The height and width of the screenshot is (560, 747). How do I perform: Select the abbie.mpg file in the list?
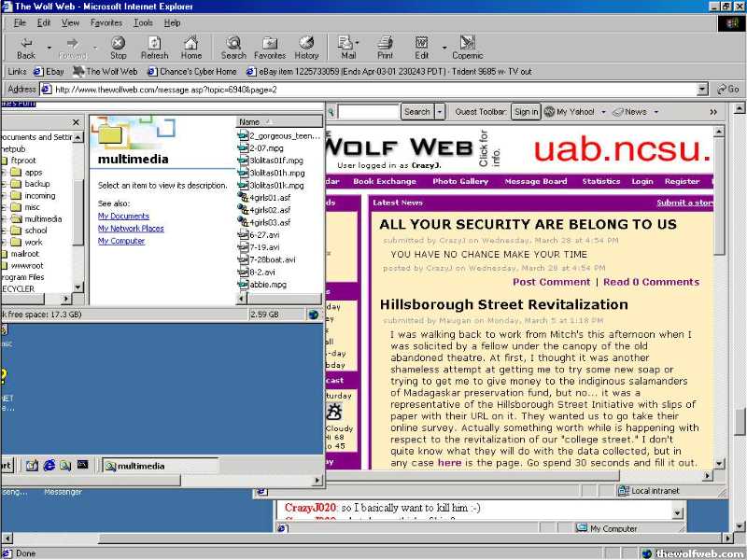click(x=268, y=284)
